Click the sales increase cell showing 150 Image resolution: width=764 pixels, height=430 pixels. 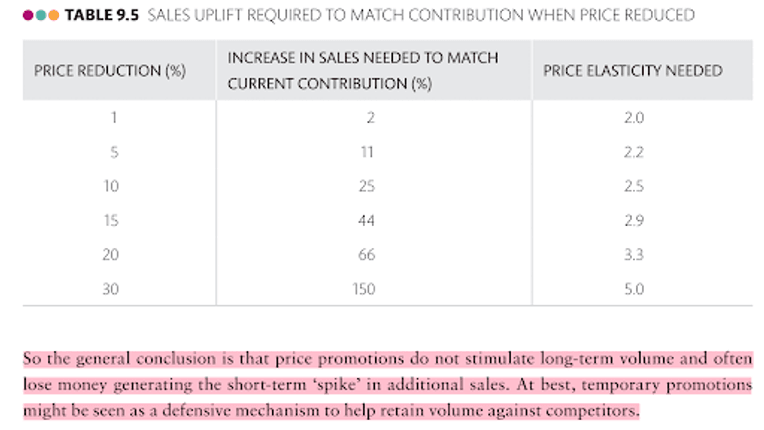pos(364,289)
